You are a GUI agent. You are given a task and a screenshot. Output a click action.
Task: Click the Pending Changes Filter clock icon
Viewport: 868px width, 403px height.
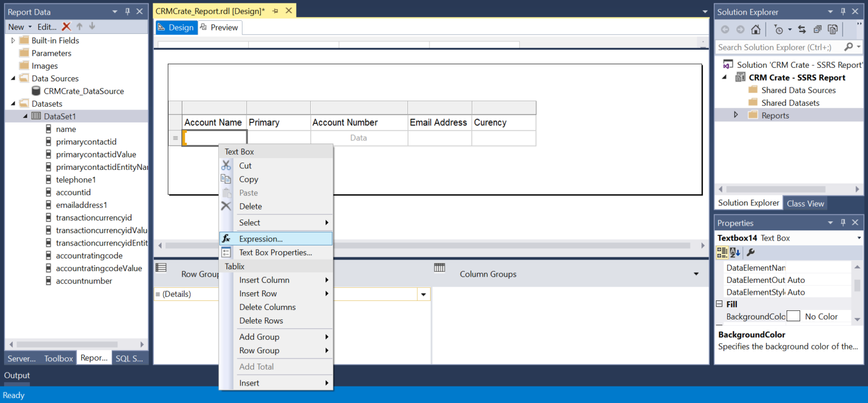(x=778, y=29)
